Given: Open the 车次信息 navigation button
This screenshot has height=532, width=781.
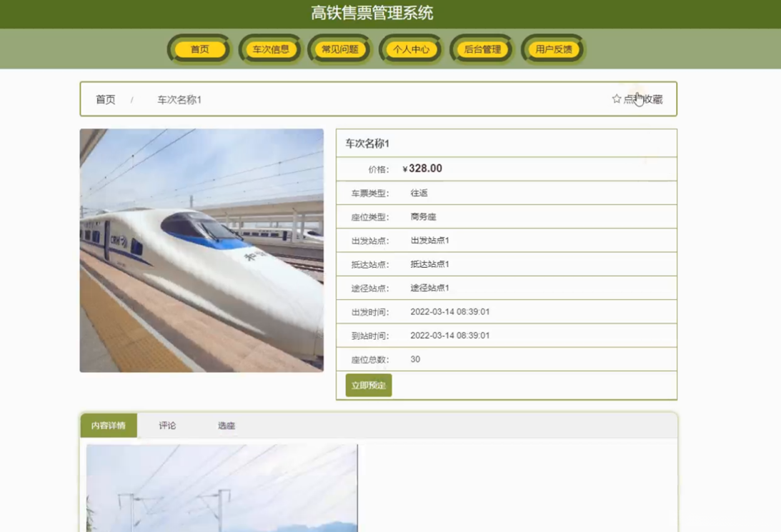Looking at the screenshot, I should (271, 49).
